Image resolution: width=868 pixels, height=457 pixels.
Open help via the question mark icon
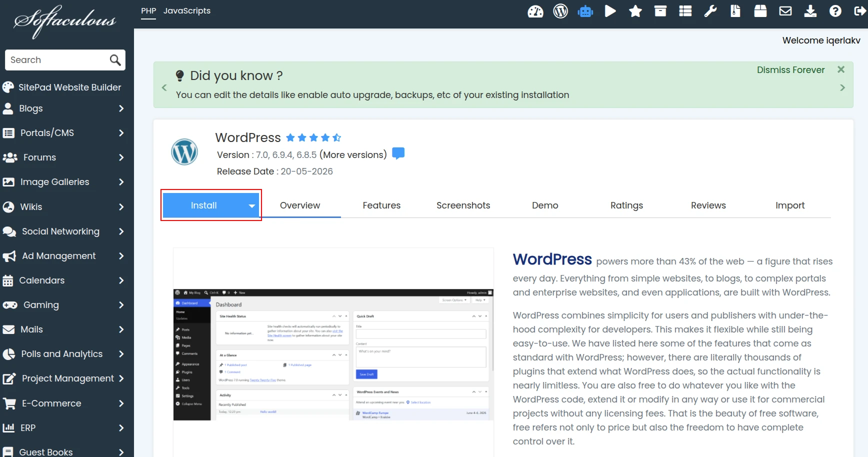[x=835, y=11]
